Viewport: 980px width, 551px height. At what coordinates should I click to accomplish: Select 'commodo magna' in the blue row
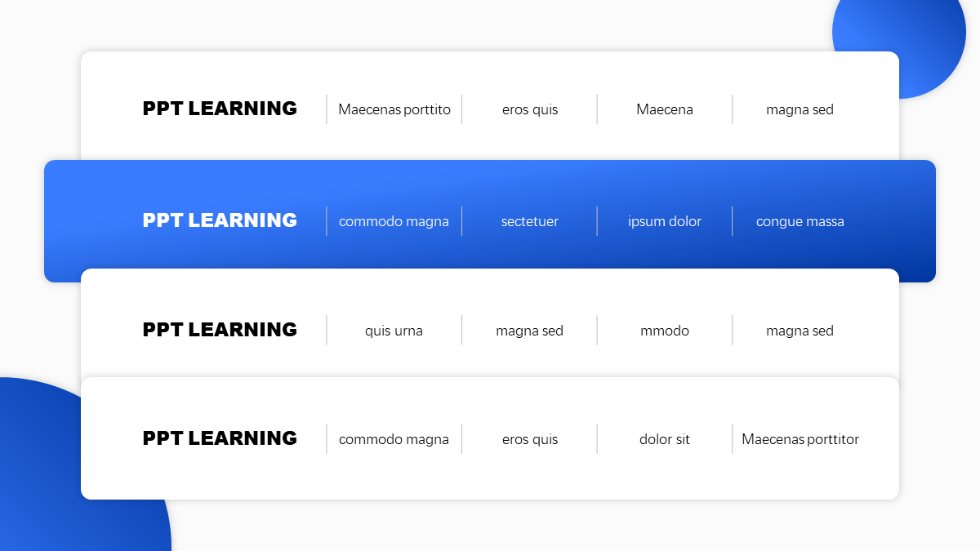tap(394, 221)
